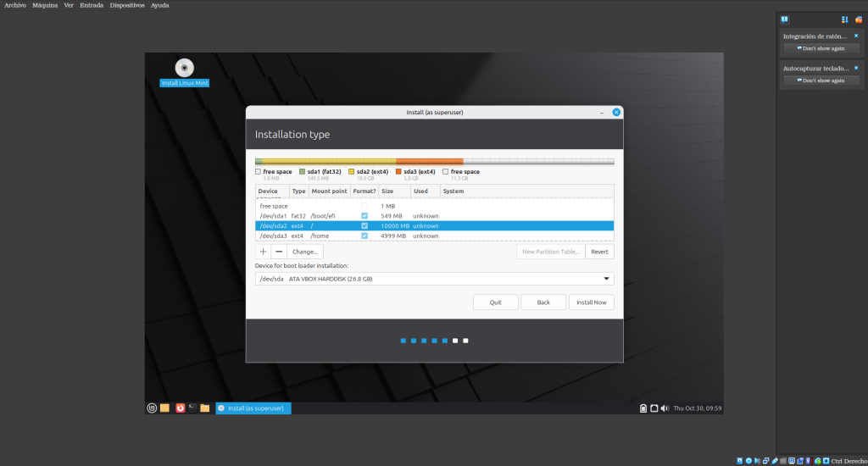Click the volume icon in system tray
This screenshot has height=466, width=868.
coord(665,408)
